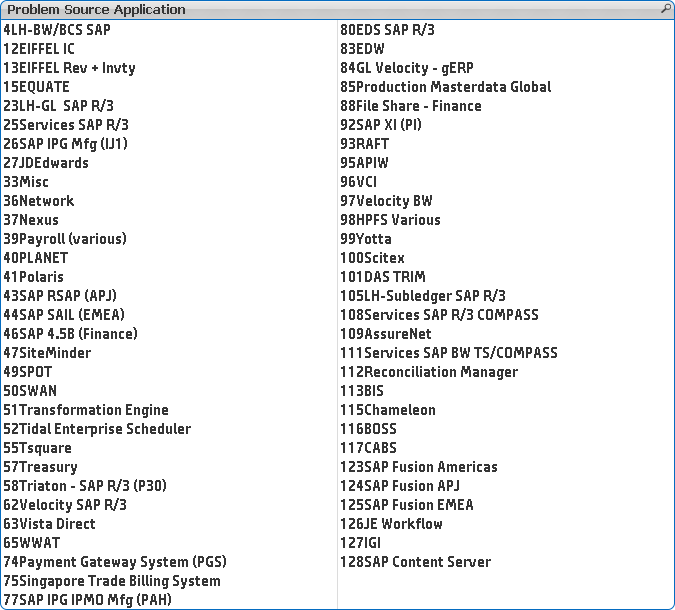Select '112Reconciliation Manager' entry

[x=506, y=372]
